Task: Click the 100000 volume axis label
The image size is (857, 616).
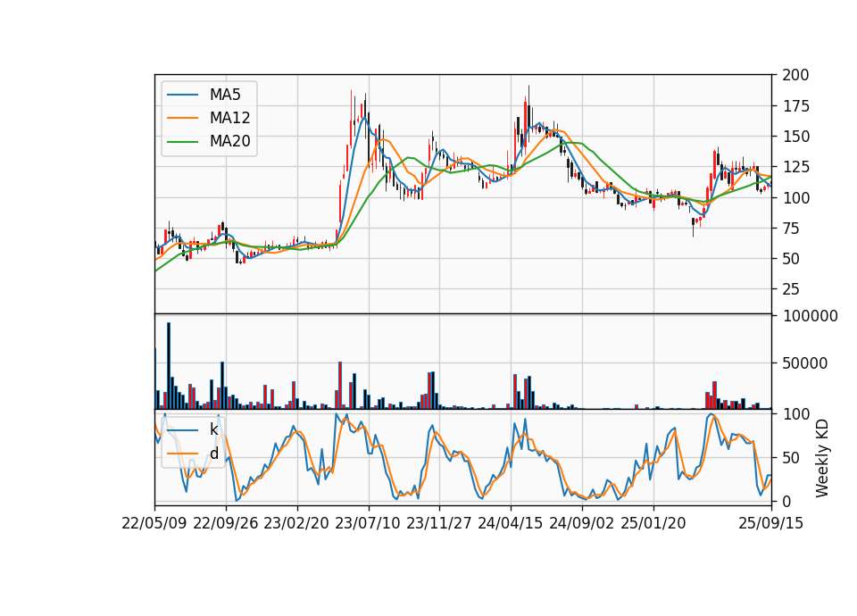Action: (x=810, y=316)
